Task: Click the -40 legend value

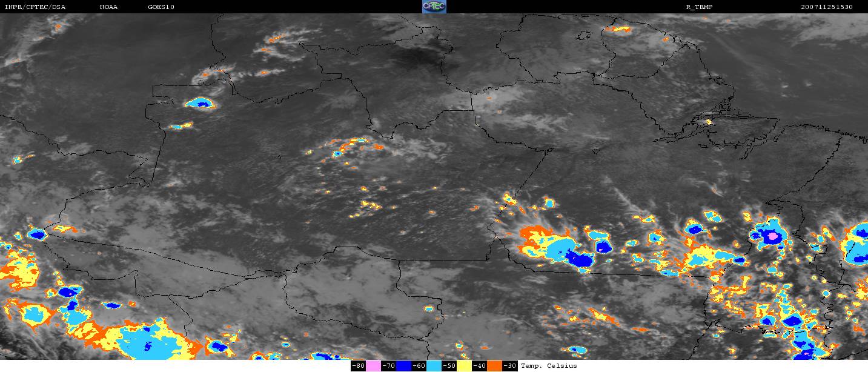Action: [479, 366]
